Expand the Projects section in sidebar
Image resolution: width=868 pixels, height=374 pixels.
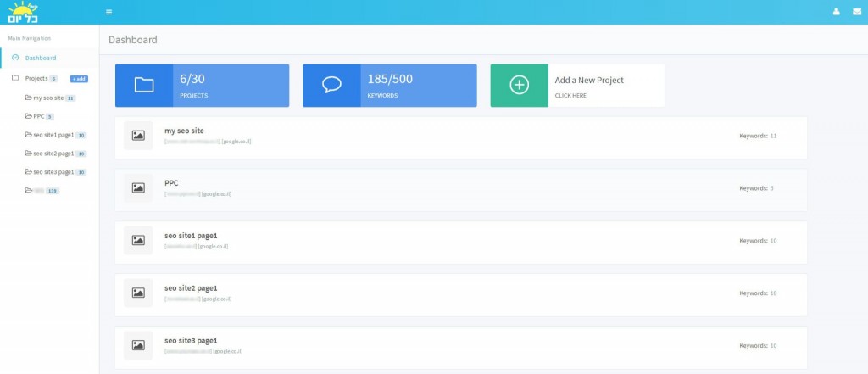point(36,78)
